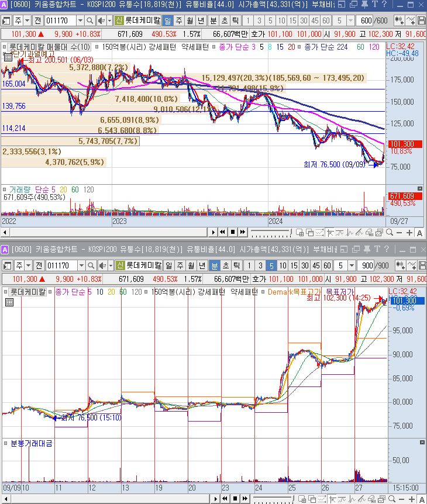The height and width of the screenshot is (504, 427).
Task: Open 주 dropdown arrow in lower toolbar
Action: coord(29,266)
